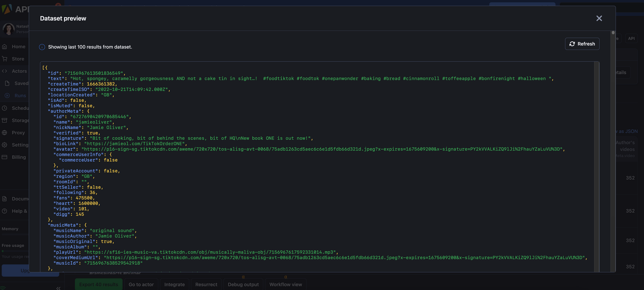Collapse sidebar with double chevron icon
The width and height of the screenshot is (644, 290).
[x=58, y=288]
